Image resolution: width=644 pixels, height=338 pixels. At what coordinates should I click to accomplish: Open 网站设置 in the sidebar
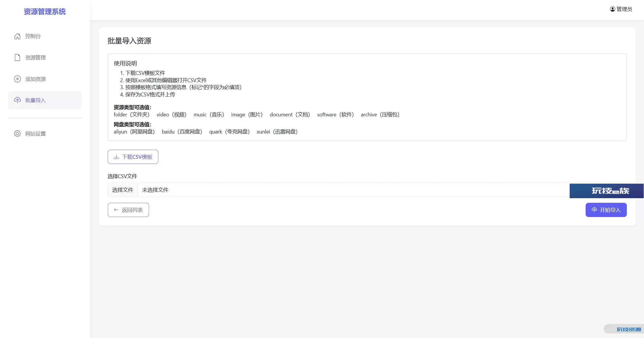point(45,133)
